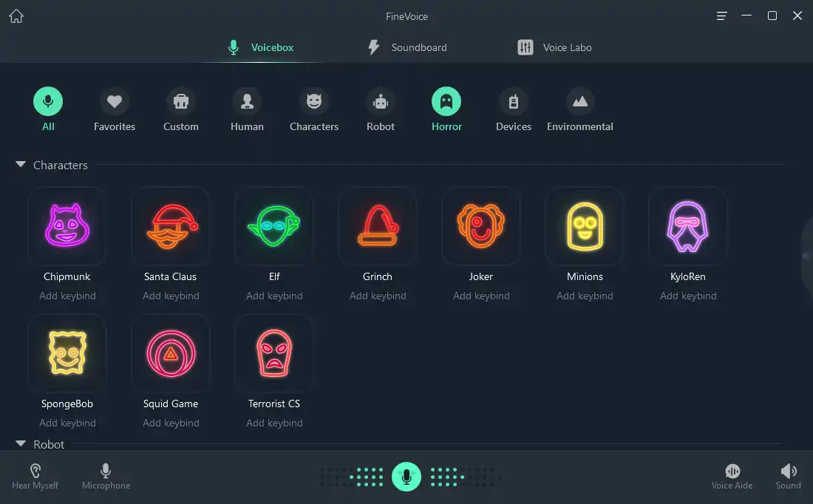Maximize the FineVoice window
Image resolution: width=813 pixels, height=504 pixels.
coord(772,16)
